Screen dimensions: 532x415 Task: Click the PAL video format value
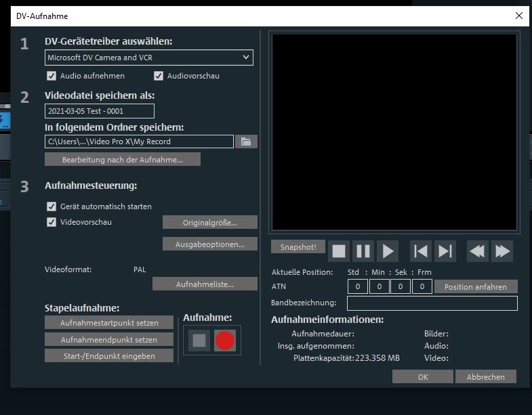[140, 269]
